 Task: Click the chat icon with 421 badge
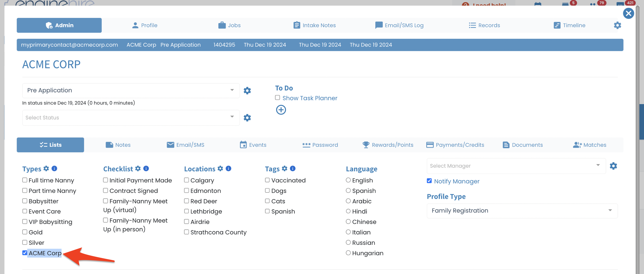[x=620, y=4]
